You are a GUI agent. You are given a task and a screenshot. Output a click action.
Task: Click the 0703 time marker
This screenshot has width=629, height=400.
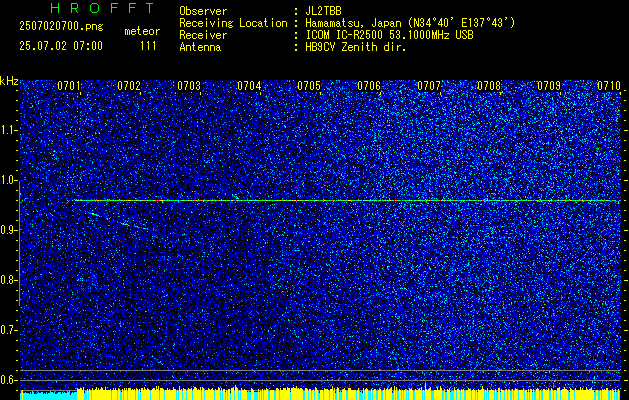pos(189,86)
